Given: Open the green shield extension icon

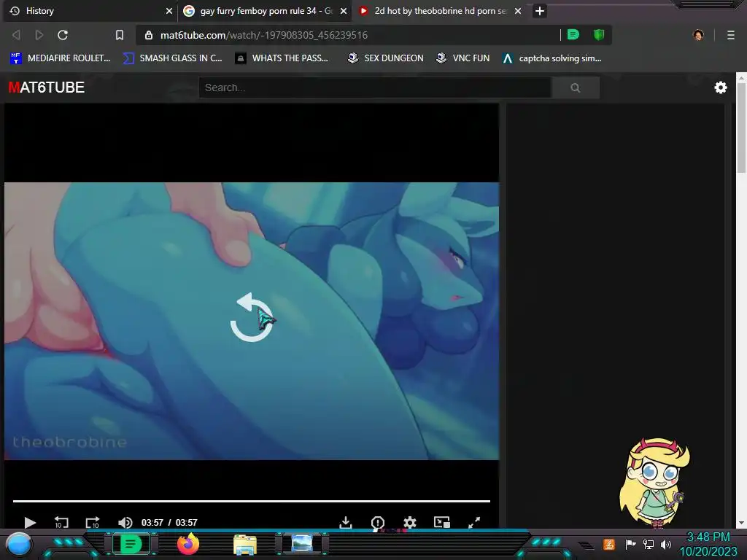Looking at the screenshot, I should [599, 35].
